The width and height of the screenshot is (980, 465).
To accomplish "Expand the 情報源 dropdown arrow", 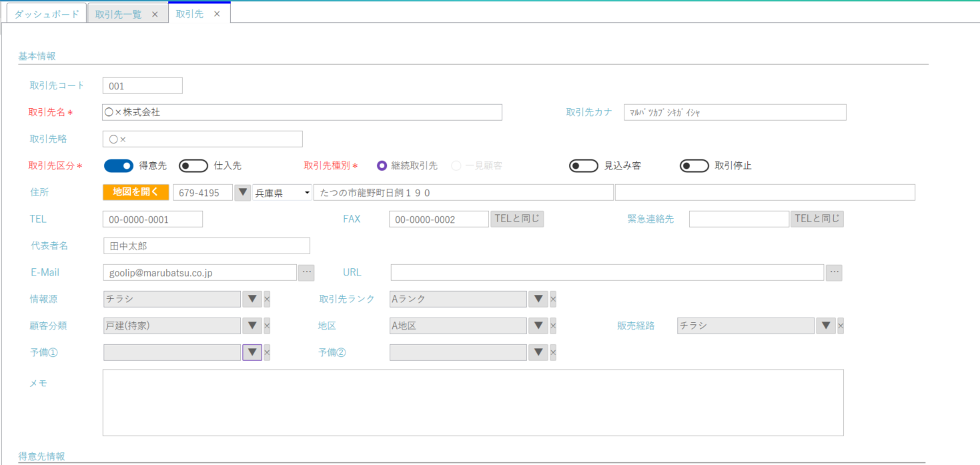I will pyautogui.click(x=252, y=299).
